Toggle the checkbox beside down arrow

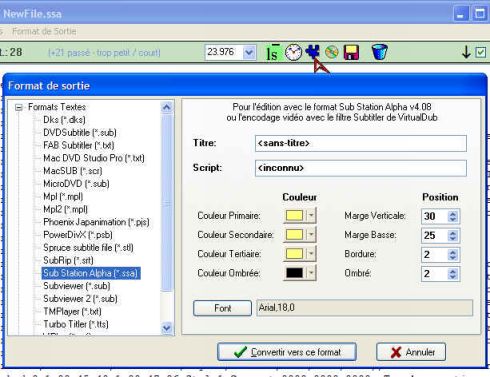coord(481,52)
